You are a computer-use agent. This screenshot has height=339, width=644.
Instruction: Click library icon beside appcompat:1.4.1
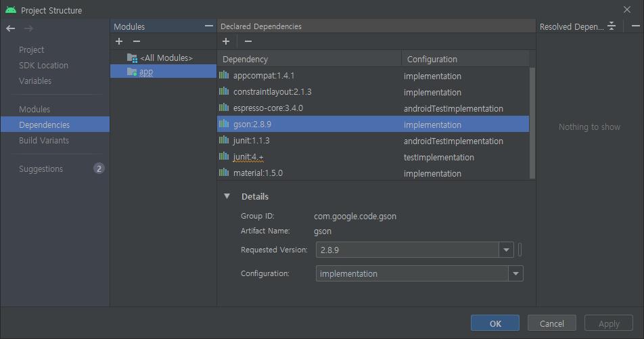pyautogui.click(x=224, y=75)
